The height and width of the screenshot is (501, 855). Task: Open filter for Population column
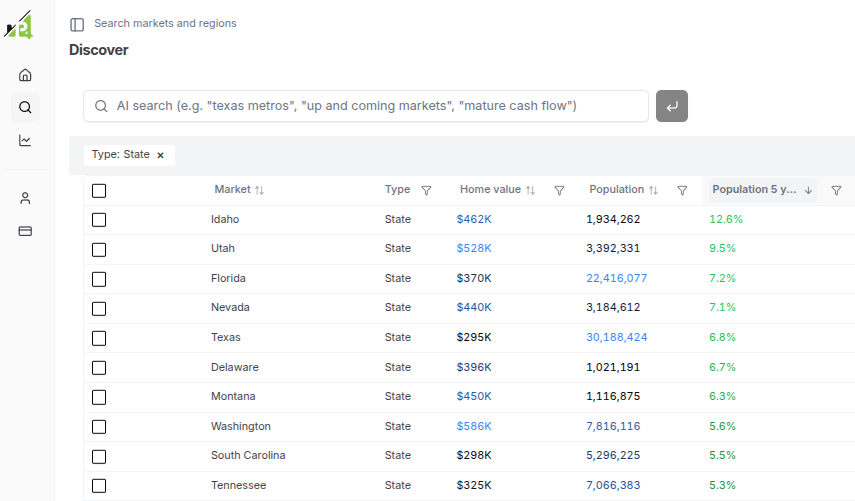point(682,190)
